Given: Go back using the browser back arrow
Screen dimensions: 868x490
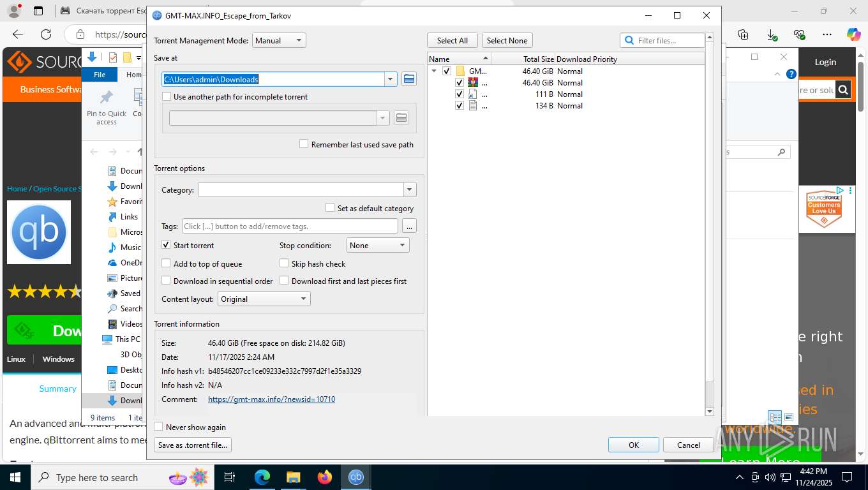Looking at the screenshot, I should click(18, 34).
